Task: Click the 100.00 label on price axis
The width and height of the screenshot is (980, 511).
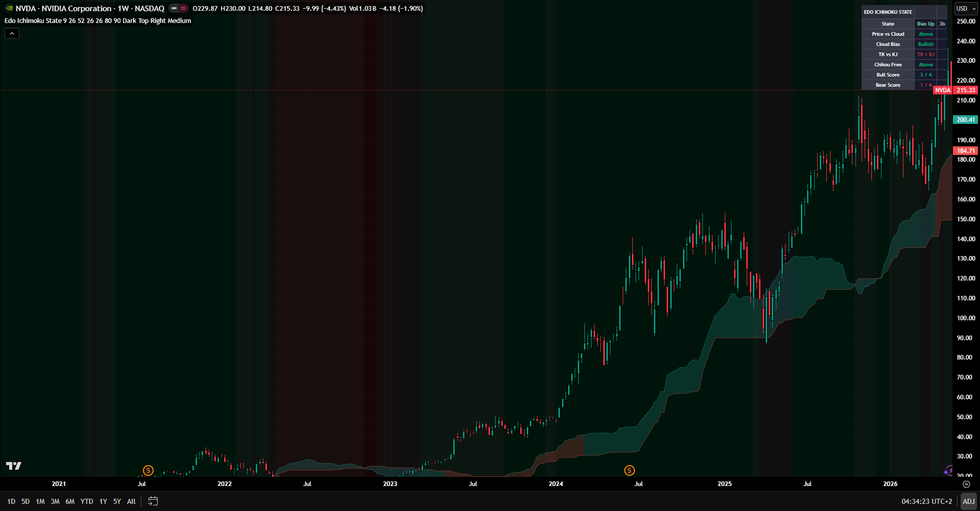Action: pyautogui.click(x=966, y=318)
